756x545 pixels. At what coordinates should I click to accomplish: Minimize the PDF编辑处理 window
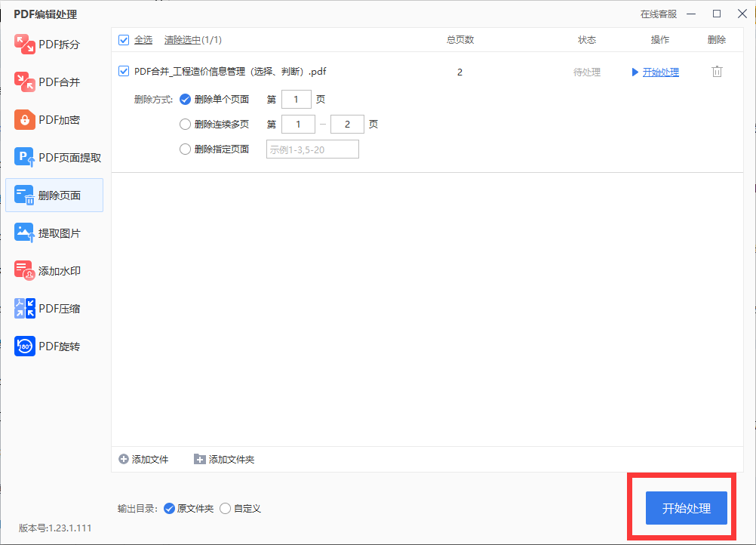[691, 14]
